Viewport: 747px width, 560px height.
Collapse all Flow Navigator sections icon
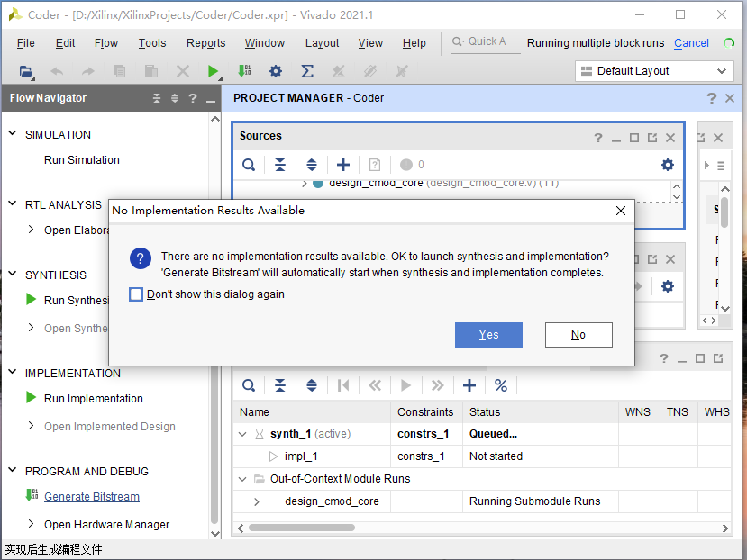(x=157, y=98)
